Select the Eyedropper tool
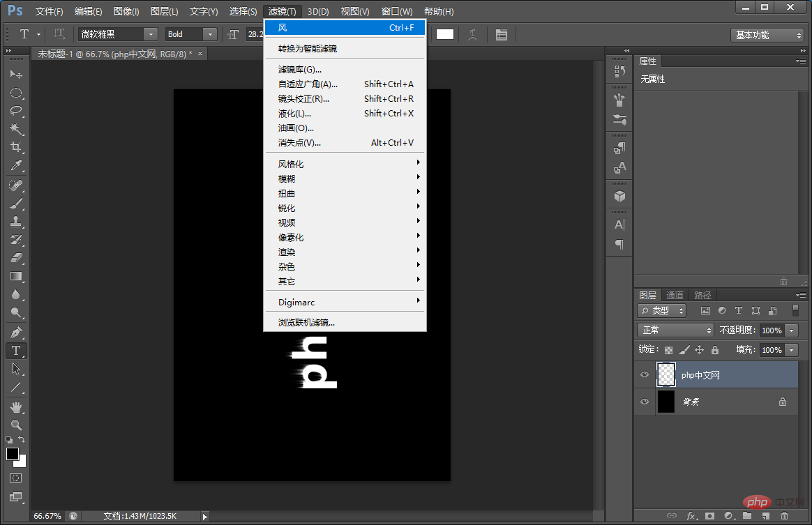 [x=16, y=165]
